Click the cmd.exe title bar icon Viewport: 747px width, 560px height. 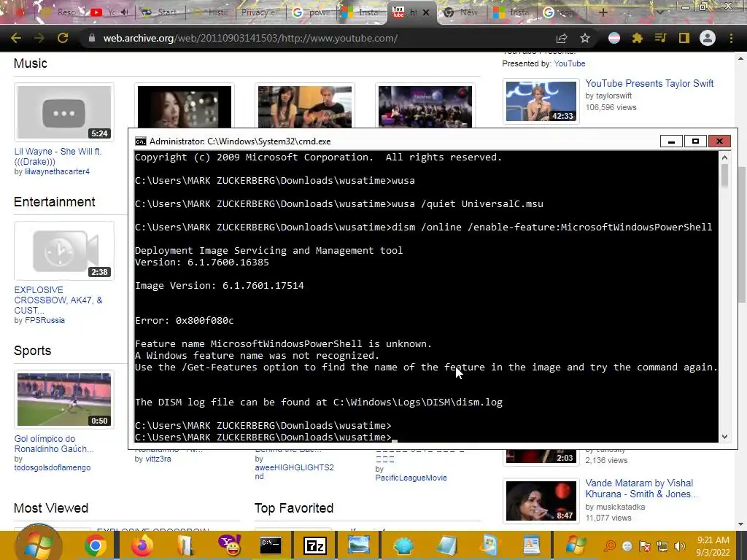(x=141, y=141)
